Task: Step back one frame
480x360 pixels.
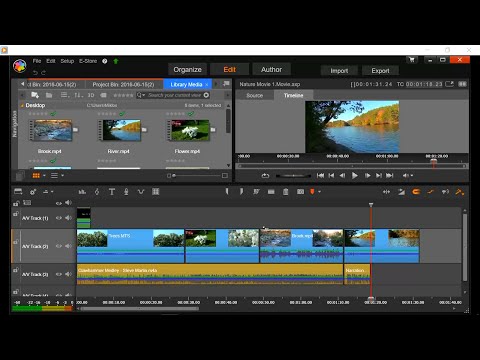Action: tap(342, 175)
